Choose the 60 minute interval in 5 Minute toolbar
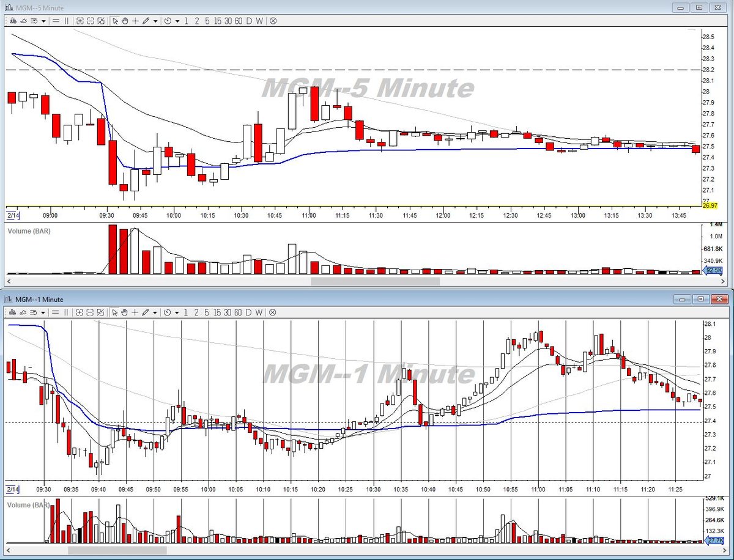 [239, 21]
